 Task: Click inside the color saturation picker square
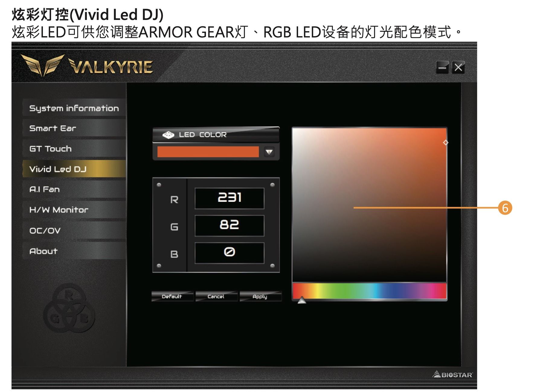pyautogui.click(x=369, y=205)
